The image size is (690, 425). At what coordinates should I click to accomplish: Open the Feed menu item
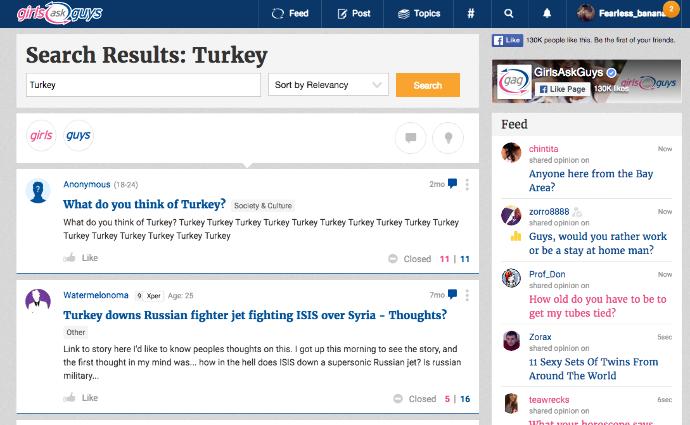click(290, 14)
